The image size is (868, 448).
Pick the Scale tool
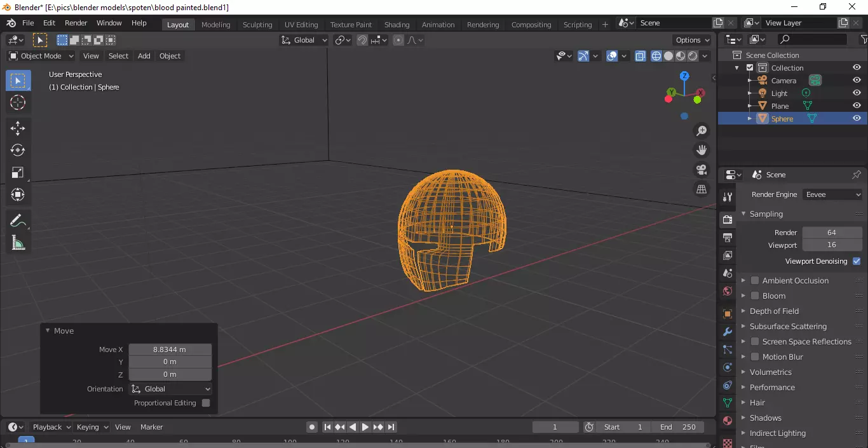tap(18, 173)
